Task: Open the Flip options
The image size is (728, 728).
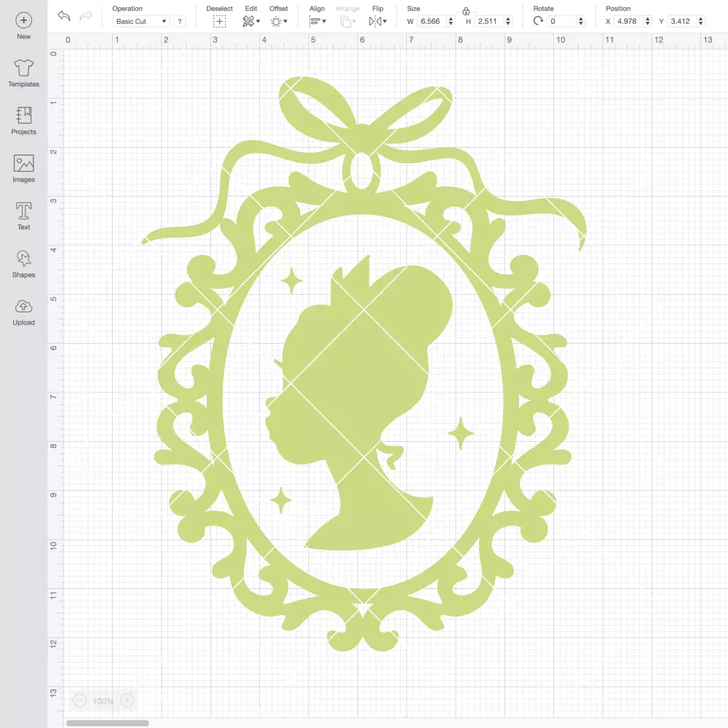Action: tap(378, 21)
